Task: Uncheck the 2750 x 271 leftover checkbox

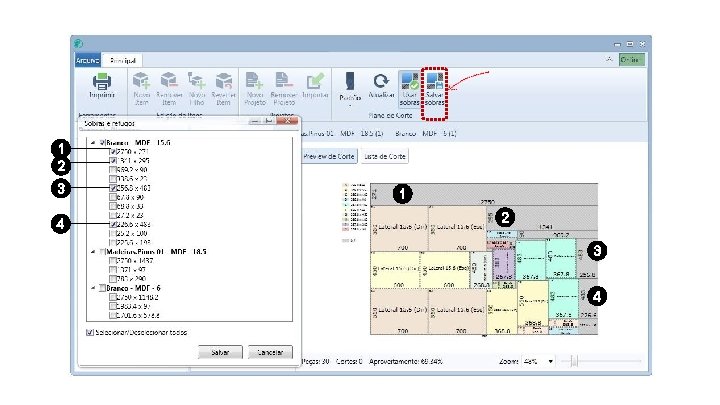Action: coord(113,152)
